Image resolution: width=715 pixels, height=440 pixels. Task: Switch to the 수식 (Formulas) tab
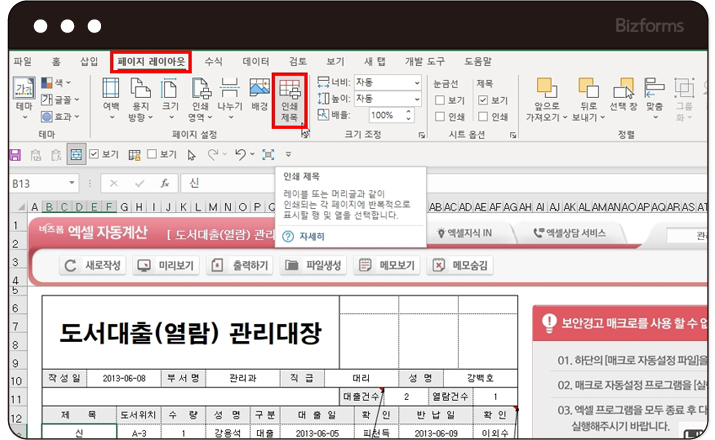(213, 61)
